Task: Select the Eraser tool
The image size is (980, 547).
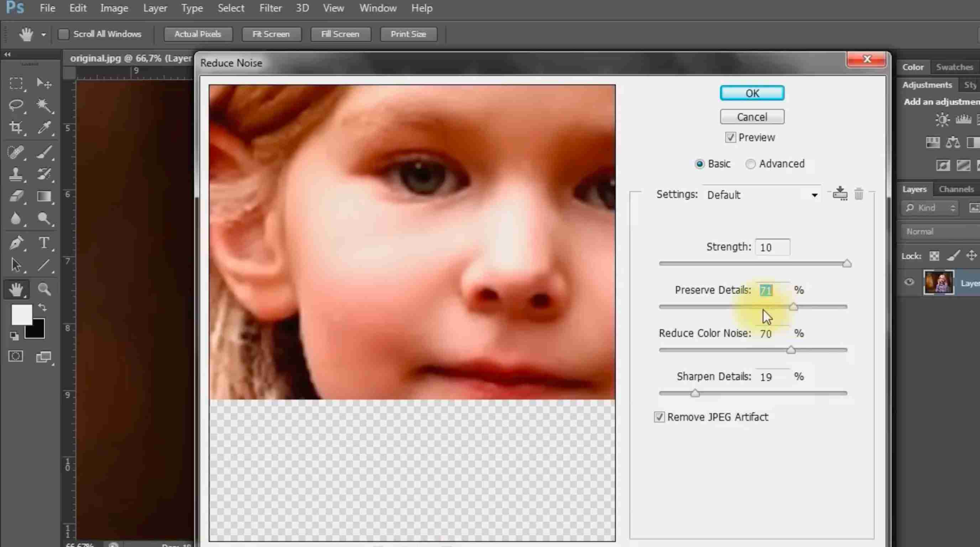Action: click(16, 196)
